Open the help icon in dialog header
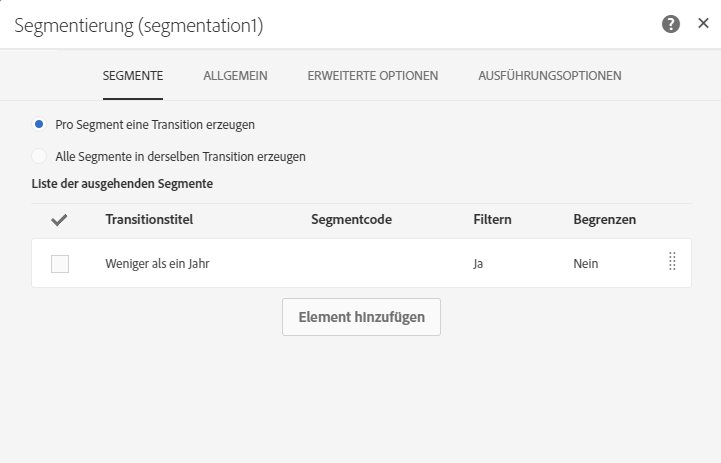This screenshot has height=463, width=721. click(671, 24)
